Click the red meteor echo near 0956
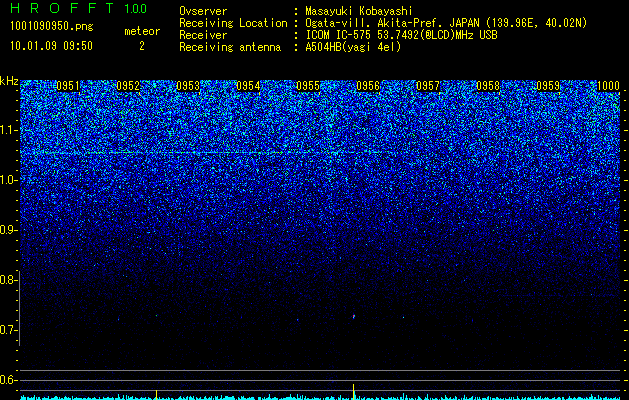Image resolution: width=629 pixels, height=400 pixels. (354, 316)
